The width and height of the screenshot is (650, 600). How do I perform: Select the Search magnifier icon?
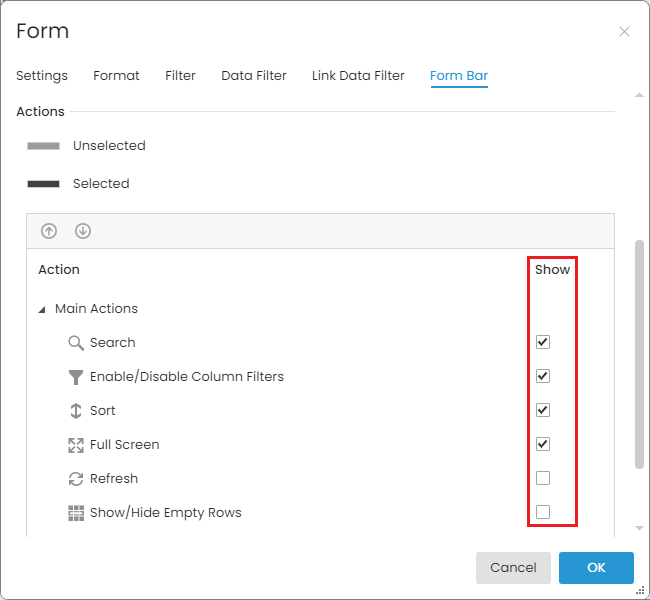point(76,343)
